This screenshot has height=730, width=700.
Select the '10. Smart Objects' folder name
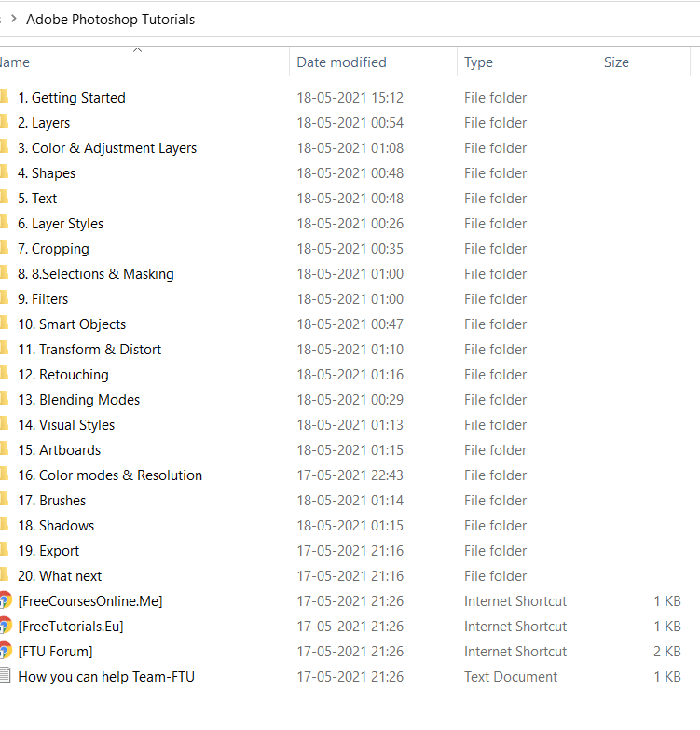72,324
